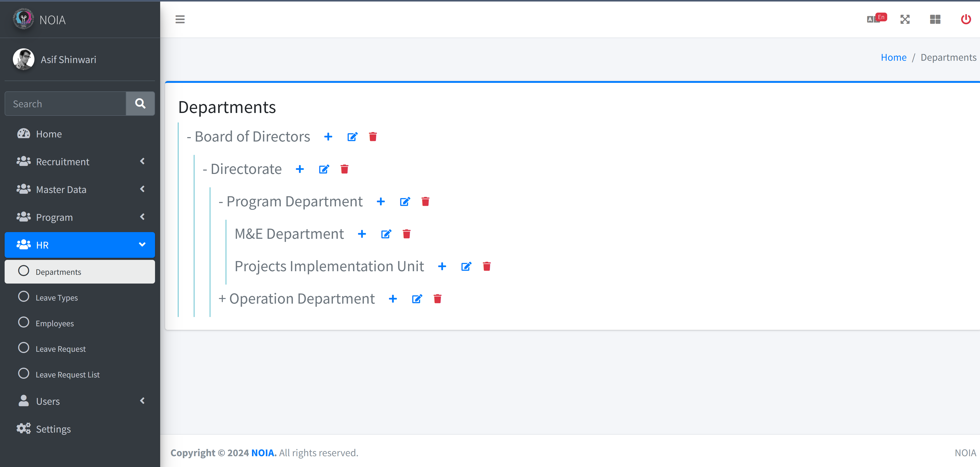Image resolution: width=980 pixels, height=467 pixels.
Task: Delete the Board of Directors department
Action: click(x=373, y=137)
